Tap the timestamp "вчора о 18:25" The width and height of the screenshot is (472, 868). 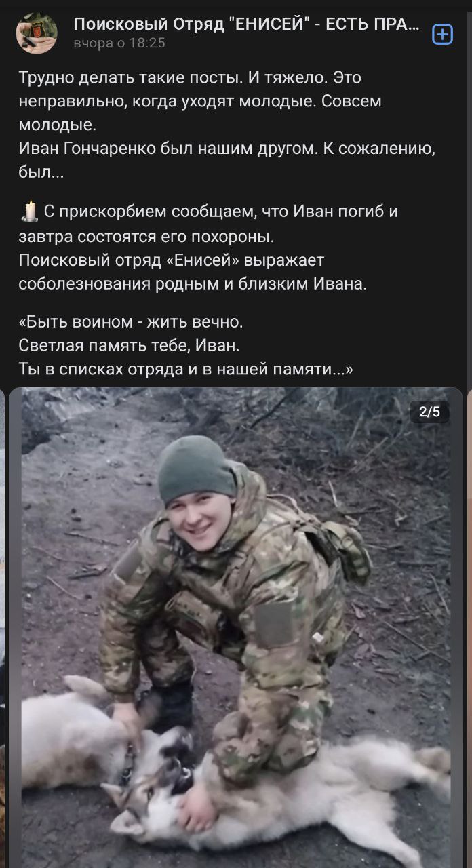119,43
